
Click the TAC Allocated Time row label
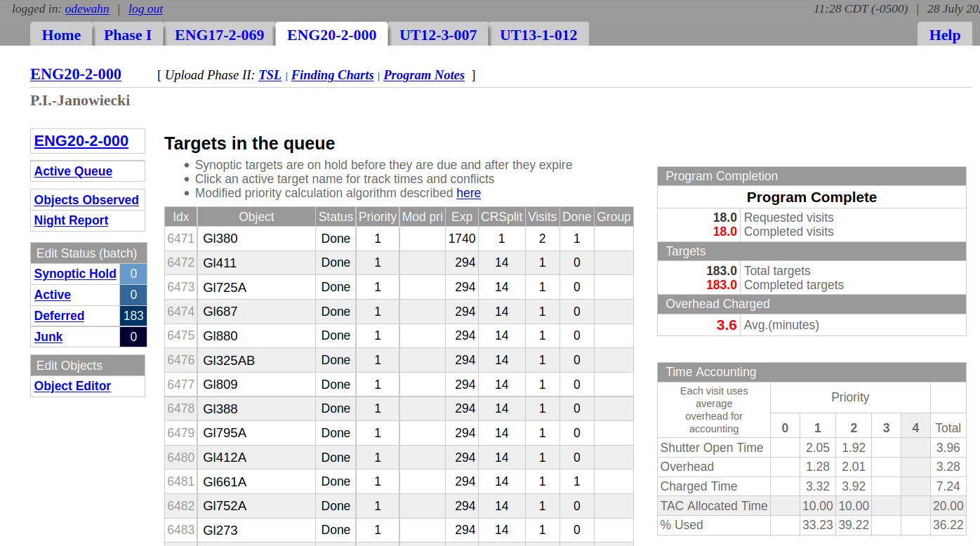click(x=714, y=506)
